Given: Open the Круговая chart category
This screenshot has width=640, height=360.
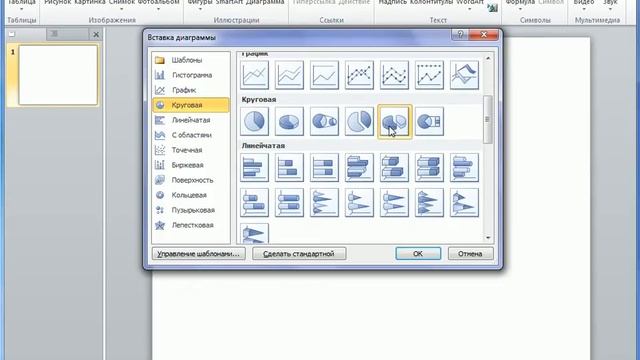Looking at the screenshot, I should pos(191,105).
